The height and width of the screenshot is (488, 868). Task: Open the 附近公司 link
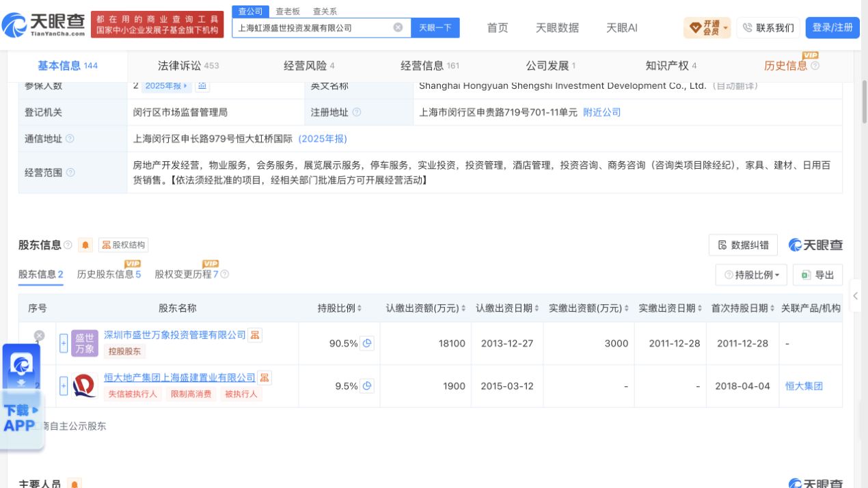coord(602,112)
